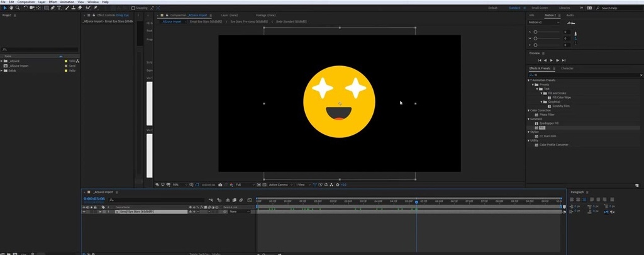Viewport: 644px width, 255px height.
Task: Expand the Emoji Eye Stars layer properties
Action: pyautogui.click(x=100, y=212)
